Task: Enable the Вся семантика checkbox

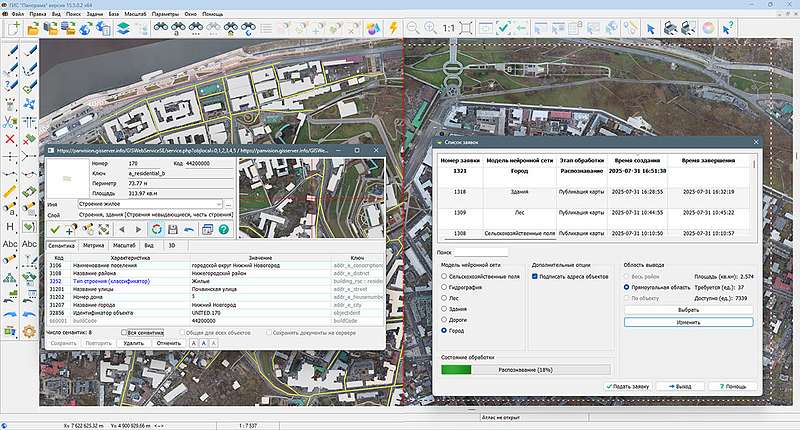Action: 124,332
